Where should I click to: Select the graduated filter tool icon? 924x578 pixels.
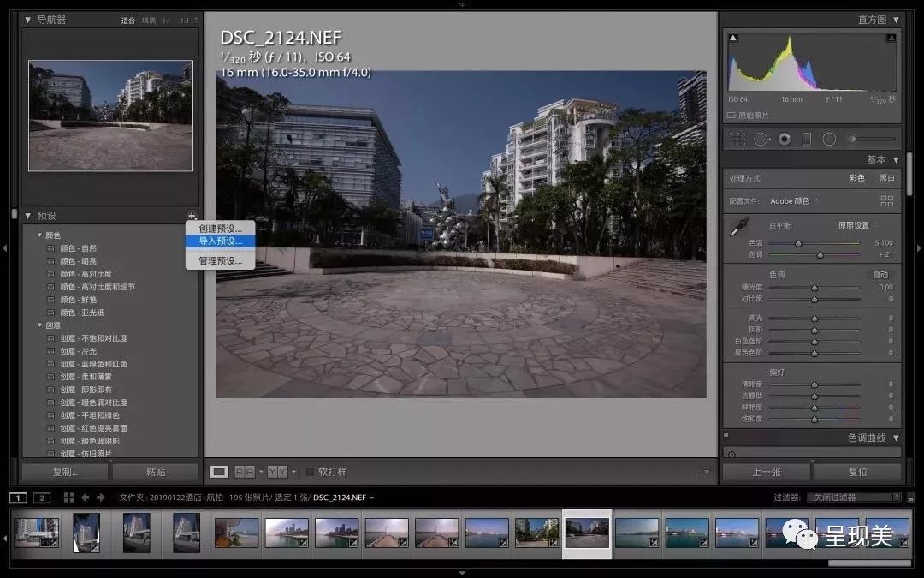pyautogui.click(x=807, y=140)
